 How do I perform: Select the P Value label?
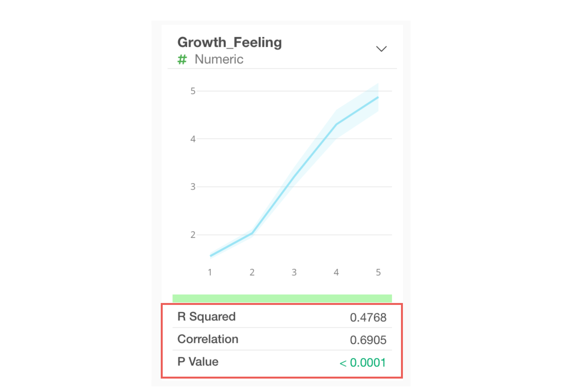(x=198, y=362)
